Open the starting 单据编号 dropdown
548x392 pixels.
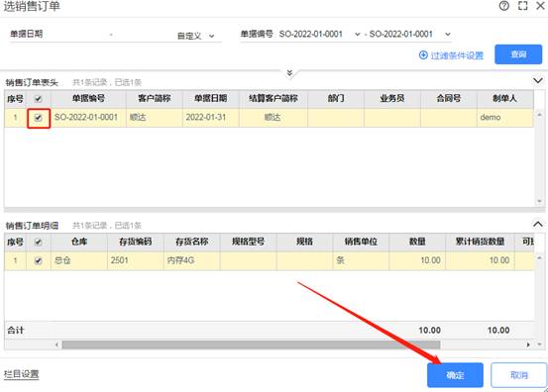pyautogui.click(x=357, y=35)
